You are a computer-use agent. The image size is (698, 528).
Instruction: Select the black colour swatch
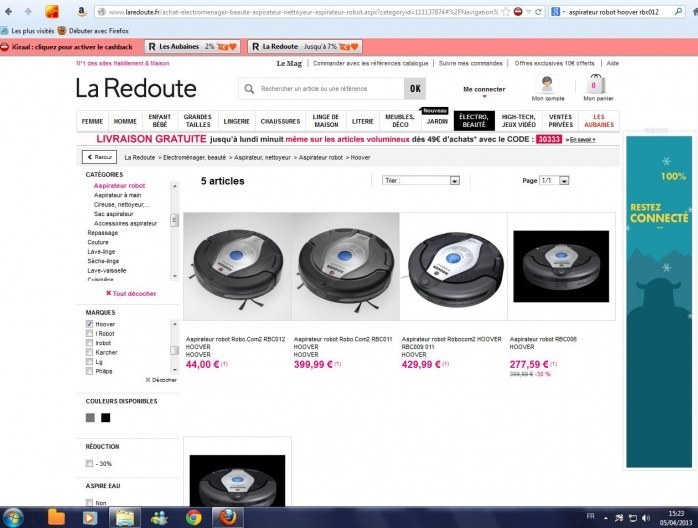point(105,417)
